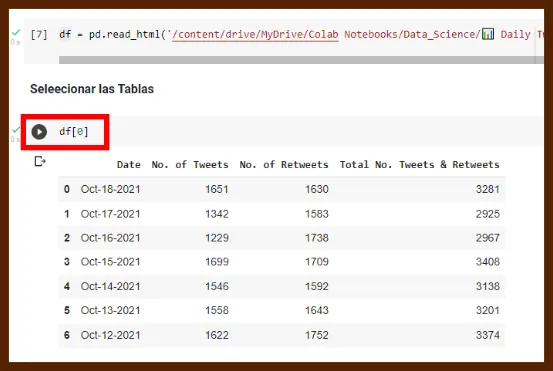Click retweets value '1583'
The width and height of the screenshot is (553, 371).
point(317,214)
